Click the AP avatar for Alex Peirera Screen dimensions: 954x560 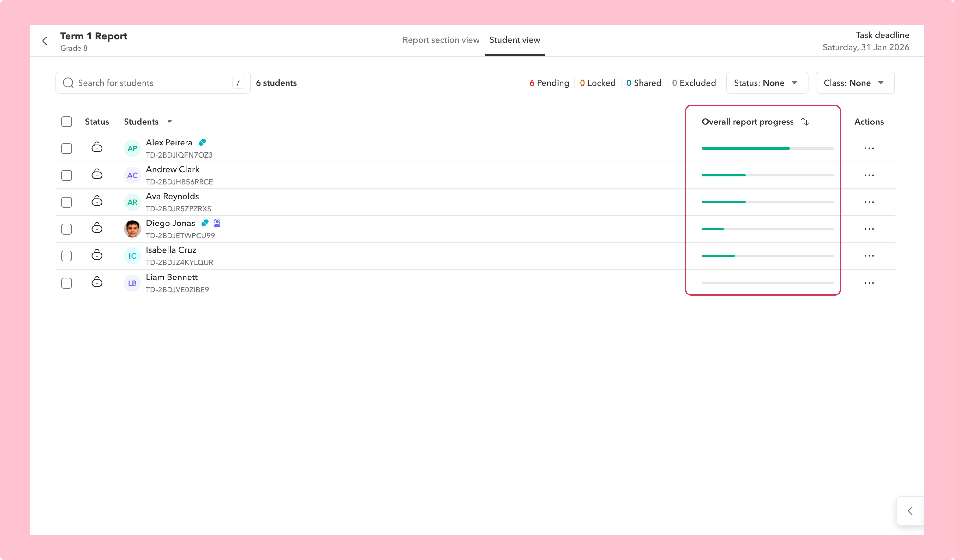click(x=132, y=148)
